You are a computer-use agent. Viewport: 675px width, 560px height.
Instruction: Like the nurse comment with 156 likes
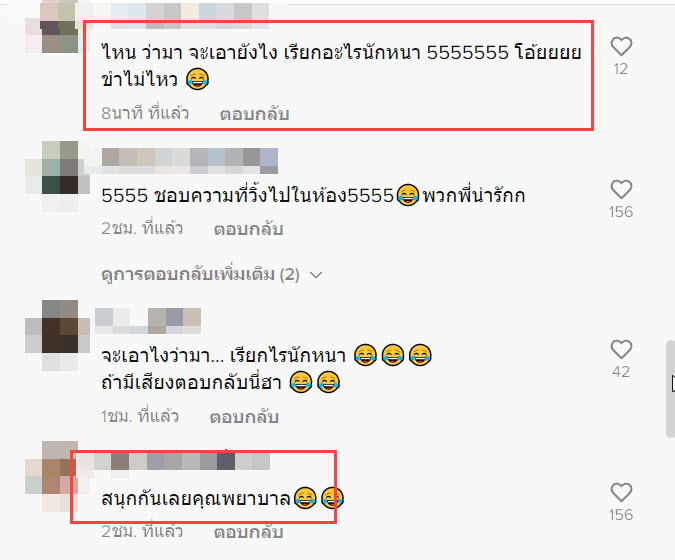tap(621, 492)
